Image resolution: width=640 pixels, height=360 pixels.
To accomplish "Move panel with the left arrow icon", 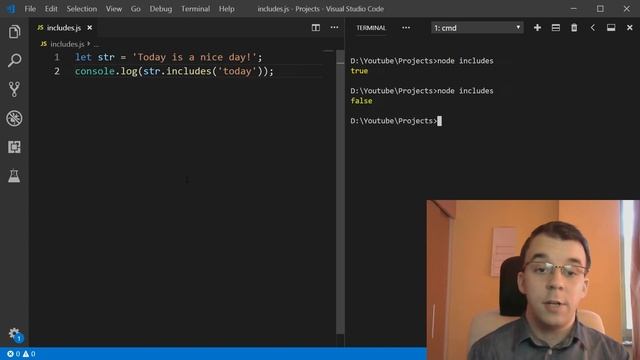I will click(593, 28).
